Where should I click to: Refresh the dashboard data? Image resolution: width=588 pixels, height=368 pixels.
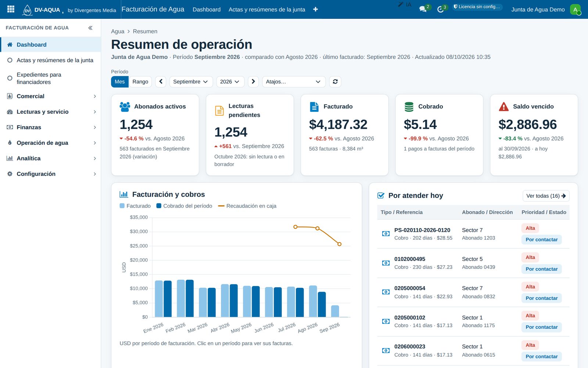[335, 82]
